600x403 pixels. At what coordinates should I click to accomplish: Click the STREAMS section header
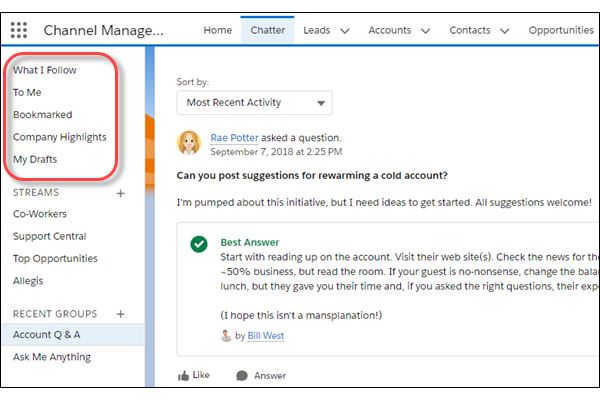(36, 193)
